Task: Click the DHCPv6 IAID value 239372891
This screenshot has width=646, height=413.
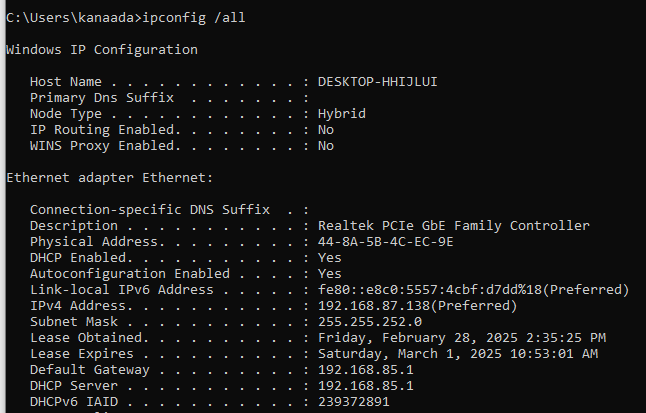Action: coord(354,401)
